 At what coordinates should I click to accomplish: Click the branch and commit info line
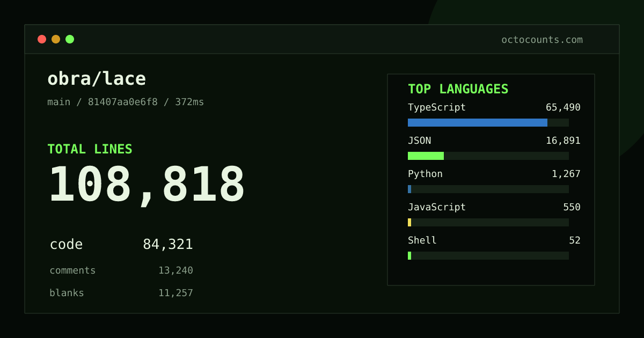click(x=126, y=102)
